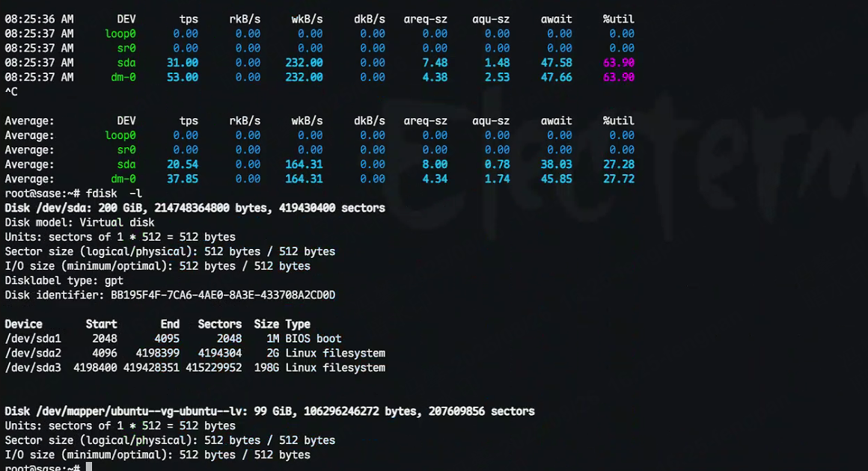Click the 207609856 sectors text
This screenshot has width=868, height=471.
pyautogui.click(x=482, y=411)
